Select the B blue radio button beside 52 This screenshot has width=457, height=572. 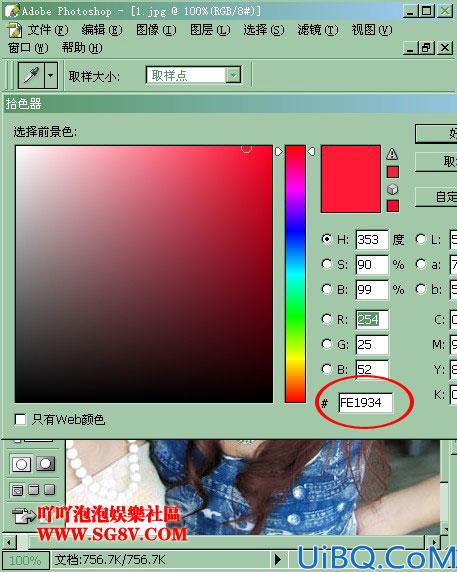tap(327, 369)
